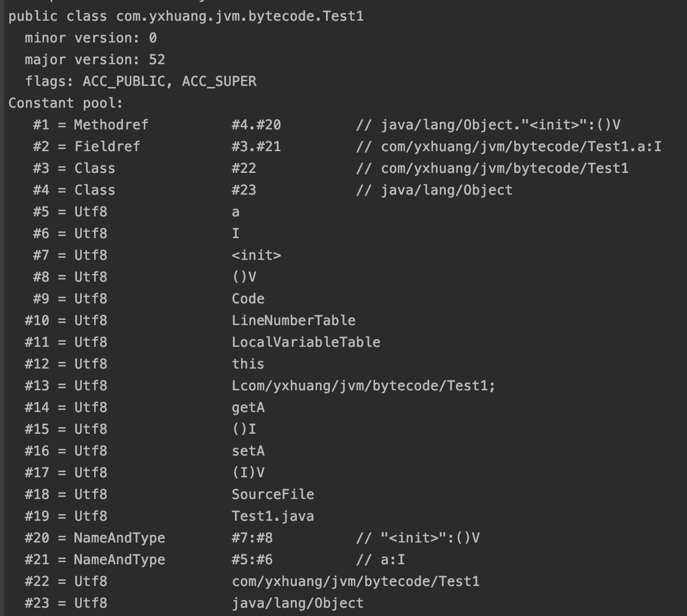Image resolution: width=687 pixels, height=616 pixels.
Task: Click the 'Test1.java' file name constant
Action: click(x=273, y=517)
